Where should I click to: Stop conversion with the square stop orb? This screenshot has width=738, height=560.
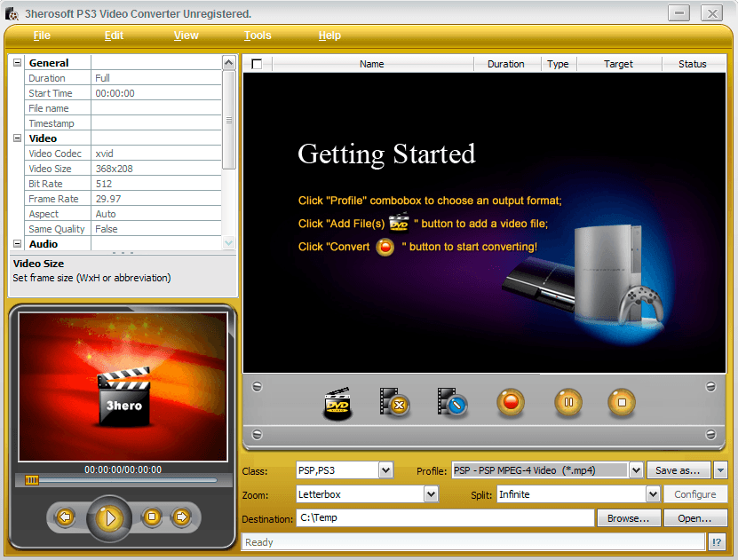click(x=622, y=403)
